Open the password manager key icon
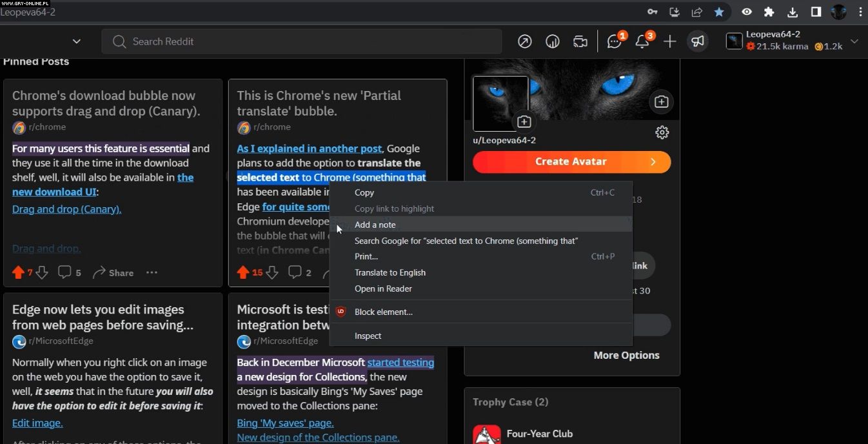The height and width of the screenshot is (444, 868). 653,12
